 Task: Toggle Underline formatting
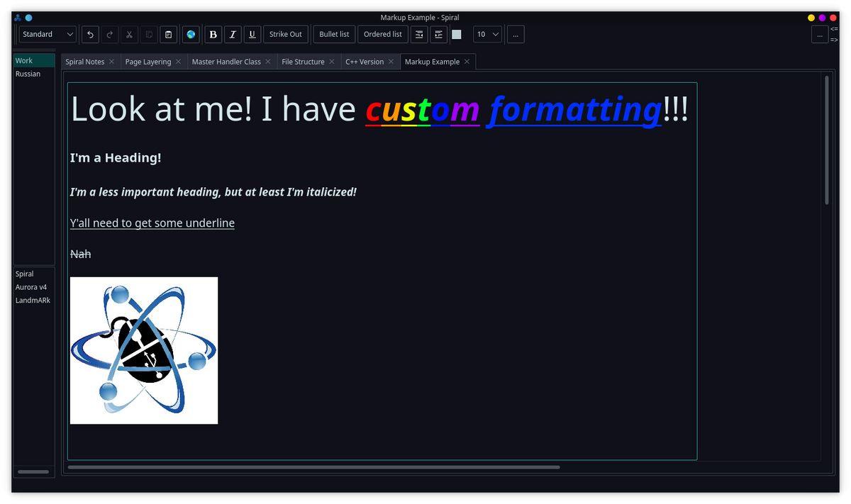[252, 34]
